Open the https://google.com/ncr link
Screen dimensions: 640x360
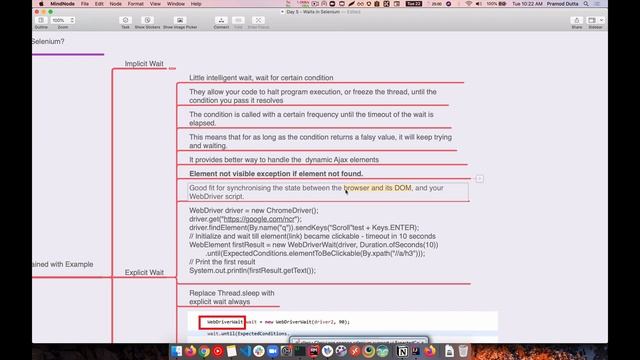click(x=259, y=219)
